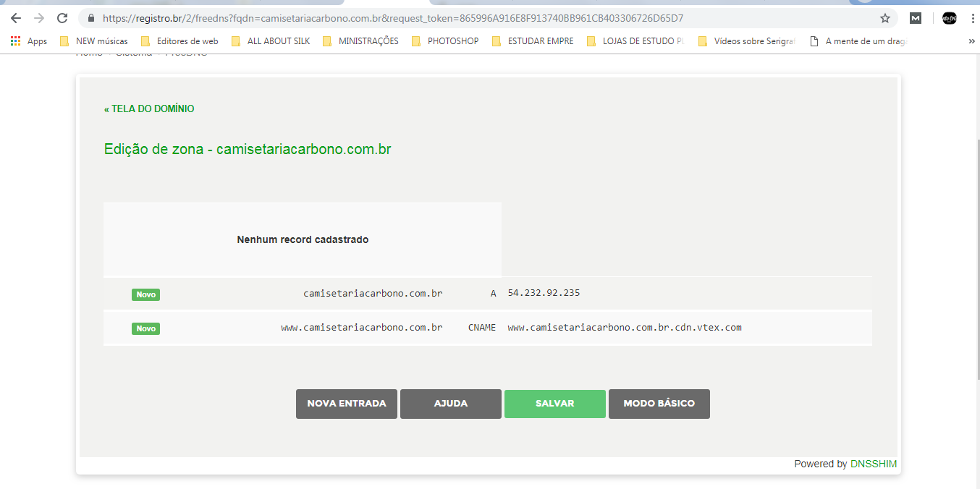Open the Vídeos sobre Serigrafia bookmark folder

(x=747, y=41)
